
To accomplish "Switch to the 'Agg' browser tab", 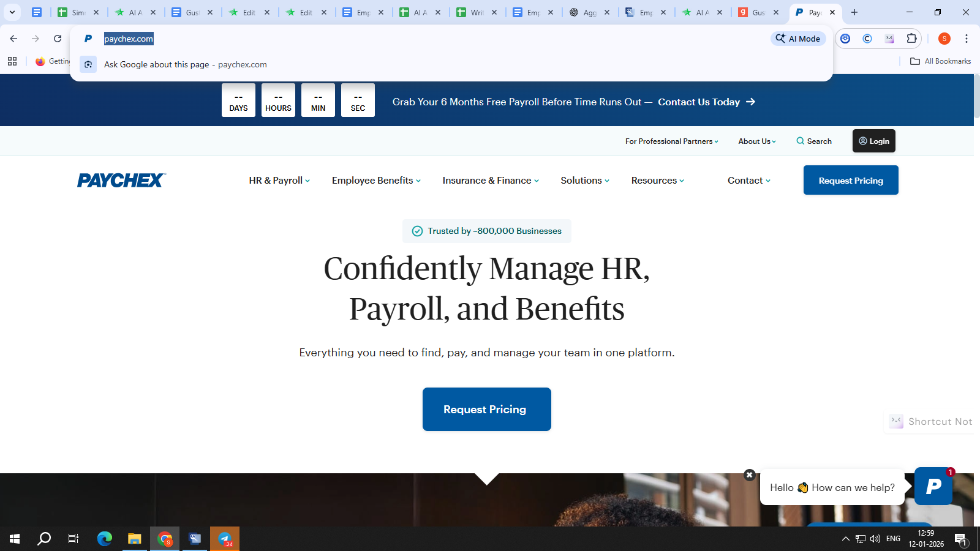I will (x=590, y=12).
